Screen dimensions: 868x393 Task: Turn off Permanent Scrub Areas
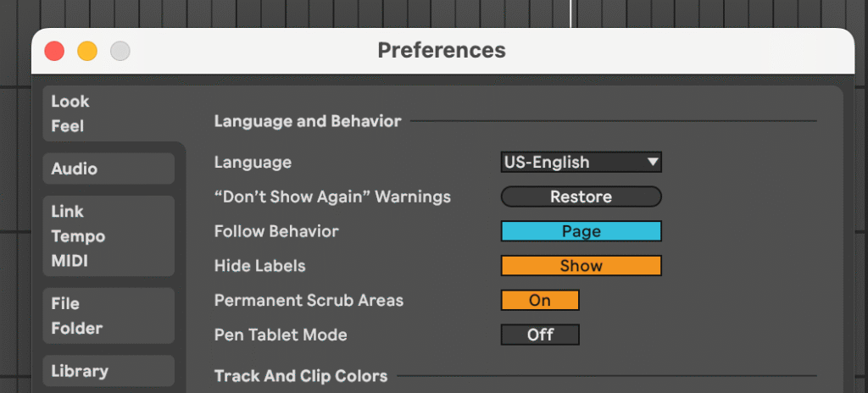point(540,300)
